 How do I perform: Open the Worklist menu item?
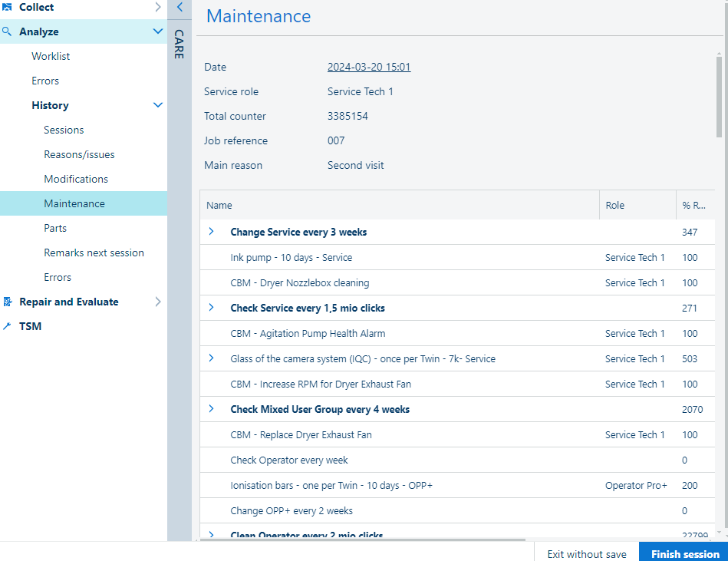pos(51,56)
